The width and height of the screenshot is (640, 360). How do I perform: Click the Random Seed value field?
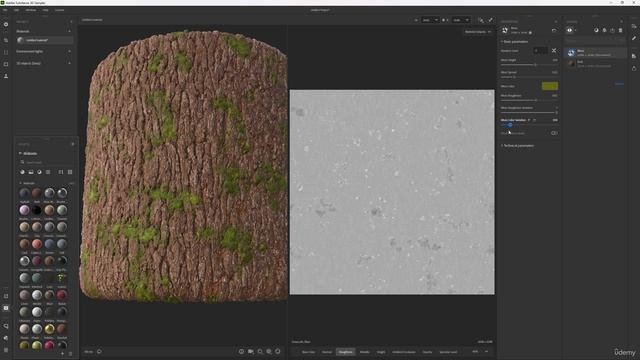[x=541, y=51]
